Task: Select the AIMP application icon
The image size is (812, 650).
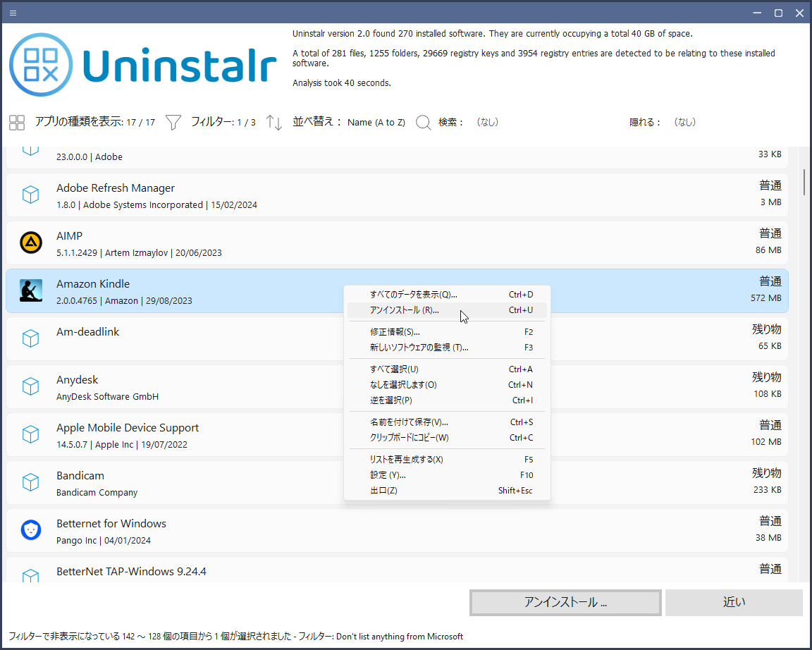Action: point(30,243)
